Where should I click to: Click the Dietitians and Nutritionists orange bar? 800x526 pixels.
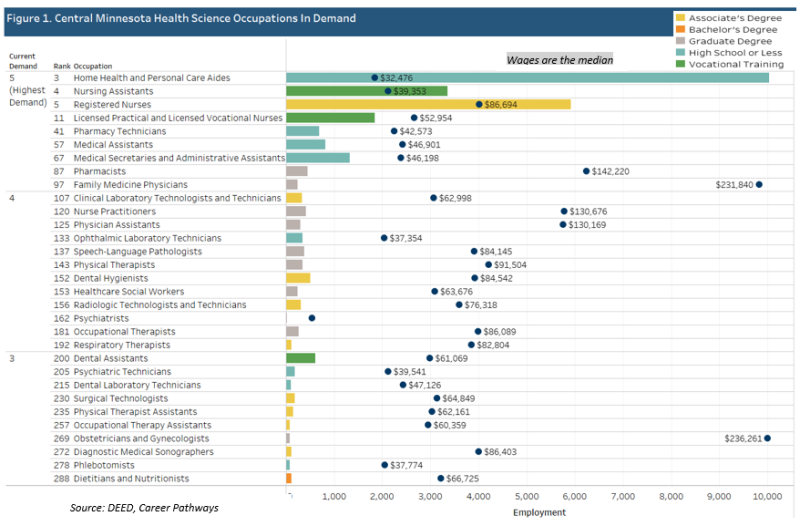coord(289,478)
